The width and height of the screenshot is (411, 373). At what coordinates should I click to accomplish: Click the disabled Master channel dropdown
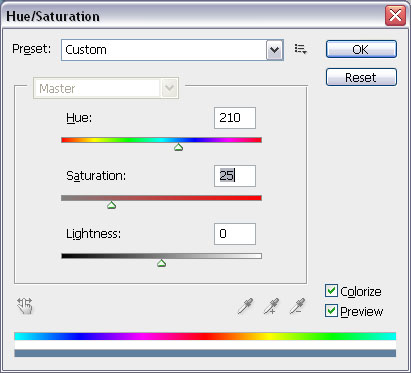point(106,88)
